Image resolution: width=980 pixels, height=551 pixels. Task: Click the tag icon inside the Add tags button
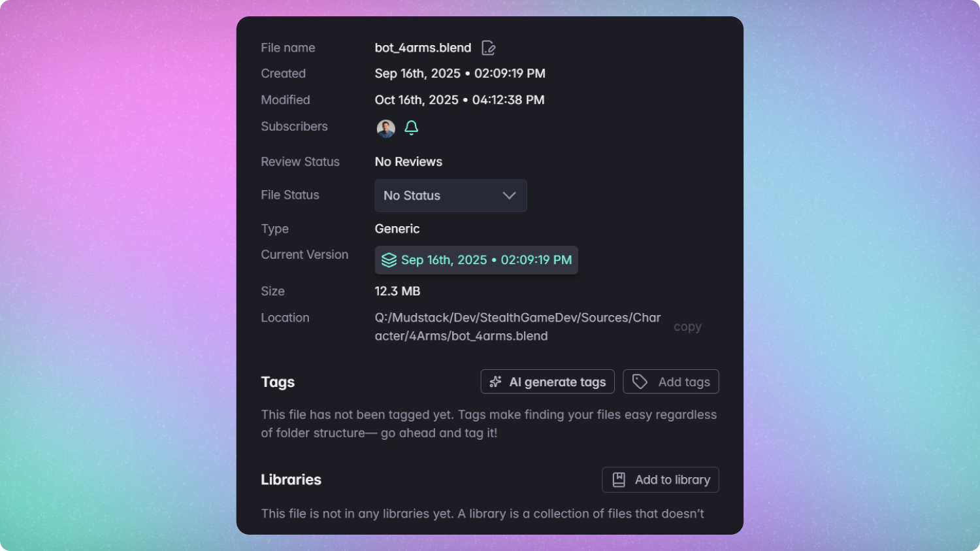tap(640, 381)
